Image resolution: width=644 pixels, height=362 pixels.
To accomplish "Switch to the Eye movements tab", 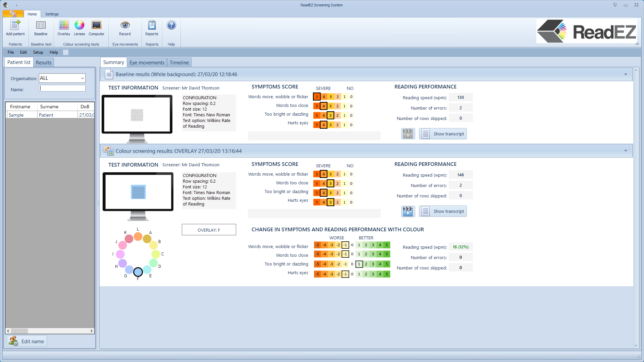I will click(x=147, y=63).
